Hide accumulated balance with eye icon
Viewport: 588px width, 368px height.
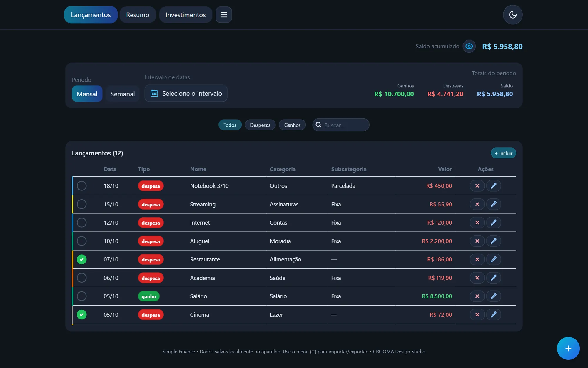point(469,46)
